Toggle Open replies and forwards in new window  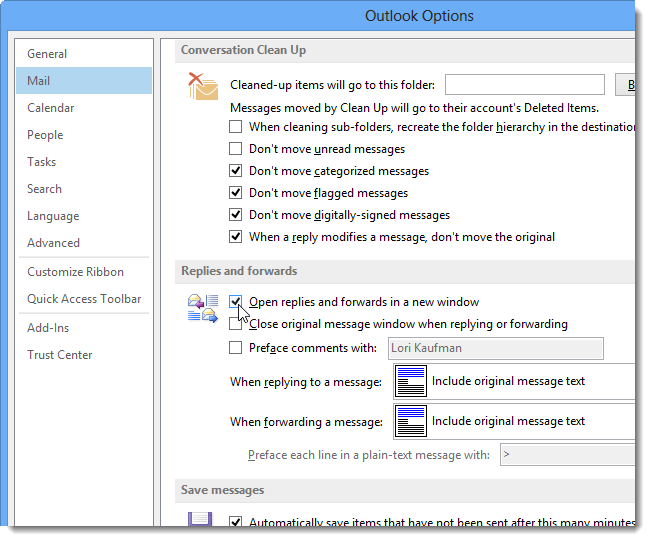click(235, 301)
